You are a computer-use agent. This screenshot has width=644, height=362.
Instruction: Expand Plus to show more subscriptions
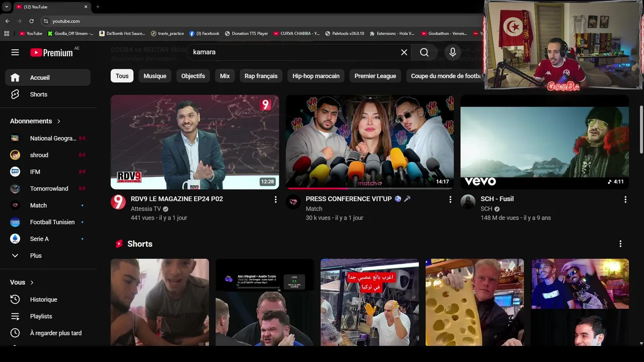coord(48,255)
